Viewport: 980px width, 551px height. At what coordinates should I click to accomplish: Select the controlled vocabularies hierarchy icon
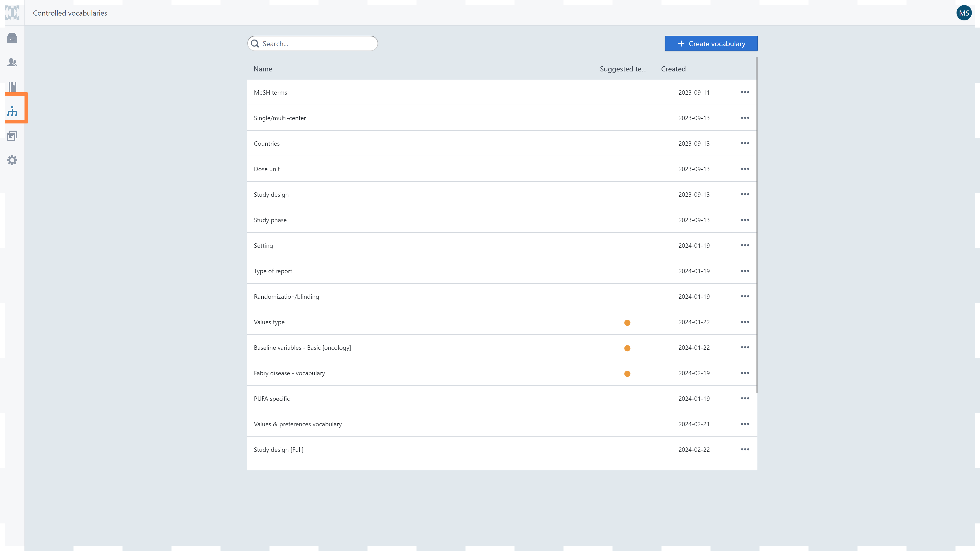(12, 111)
